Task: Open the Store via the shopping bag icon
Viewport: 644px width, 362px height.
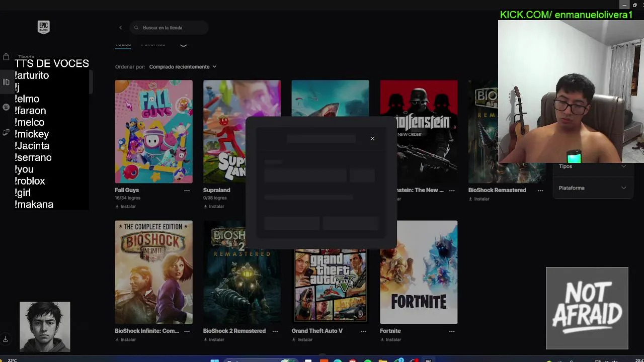Action: pyautogui.click(x=6, y=57)
